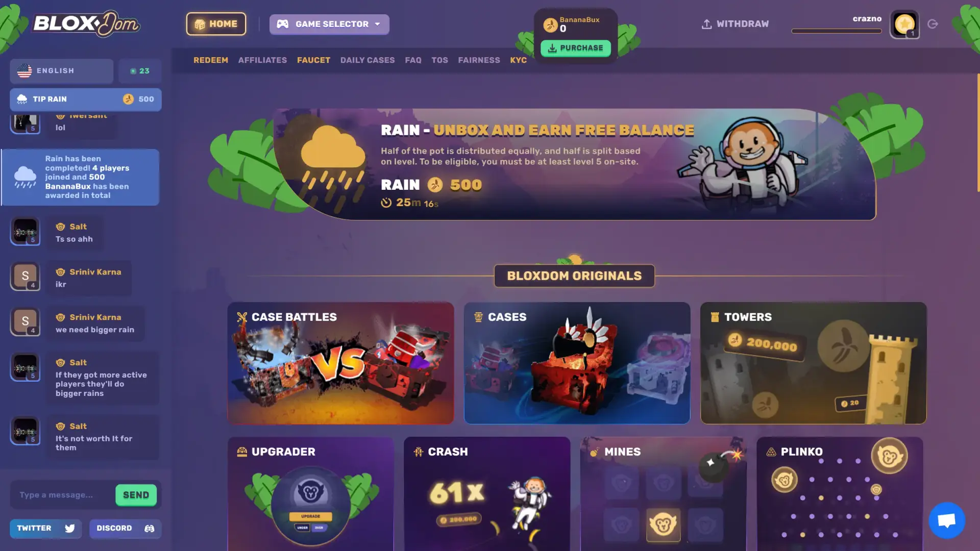Click the level progress bar under crazno
Viewport: 980px width, 551px height.
pyautogui.click(x=837, y=31)
